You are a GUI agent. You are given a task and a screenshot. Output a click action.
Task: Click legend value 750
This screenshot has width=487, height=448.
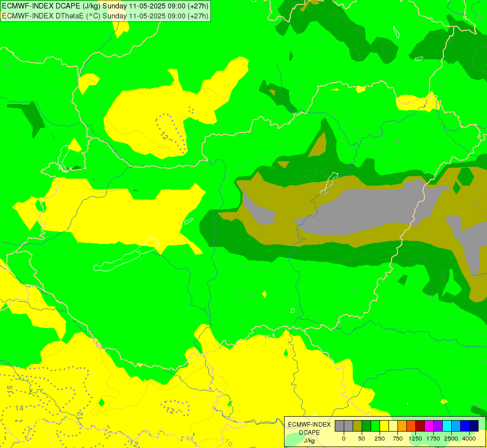[397, 439]
